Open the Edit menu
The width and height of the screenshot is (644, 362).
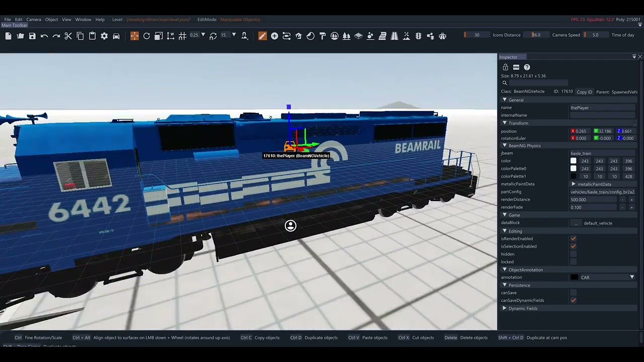pos(19,20)
